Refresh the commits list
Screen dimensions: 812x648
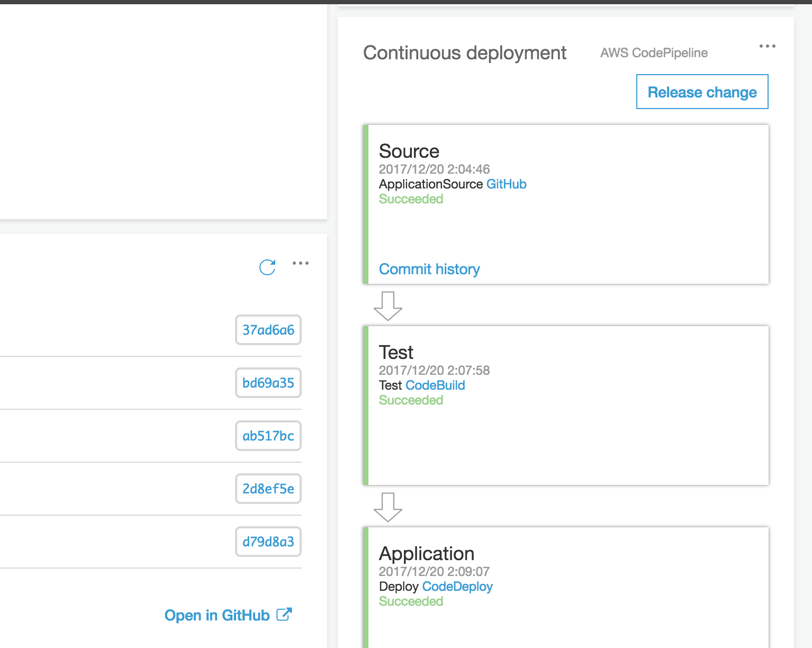point(268,268)
